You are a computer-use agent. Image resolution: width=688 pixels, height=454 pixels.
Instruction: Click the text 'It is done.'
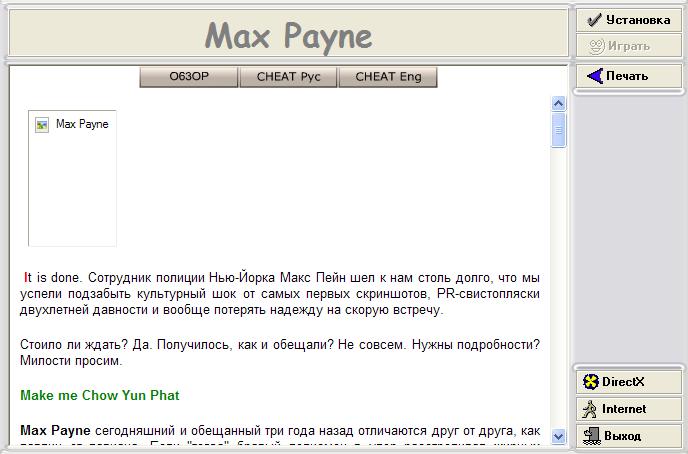(x=53, y=278)
